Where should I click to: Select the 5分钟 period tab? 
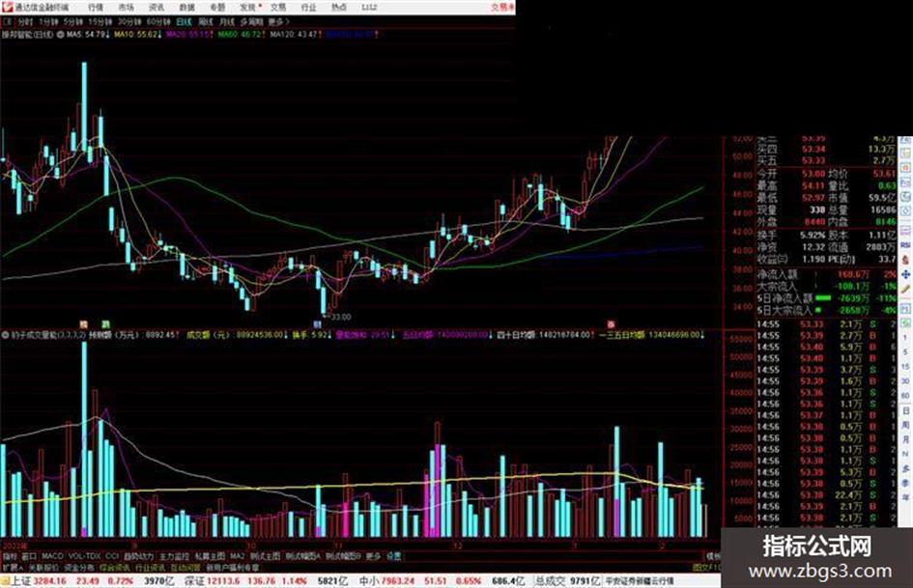(72, 21)
